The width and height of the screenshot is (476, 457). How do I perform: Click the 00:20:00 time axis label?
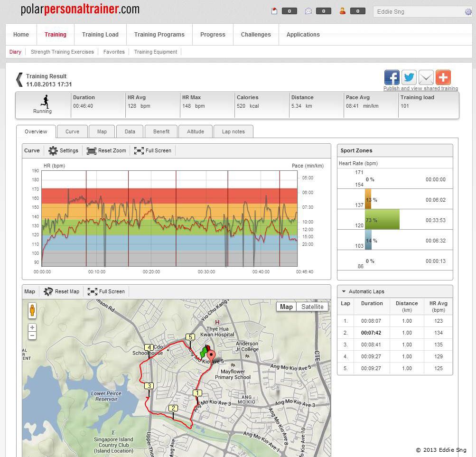tap(151, 272)
